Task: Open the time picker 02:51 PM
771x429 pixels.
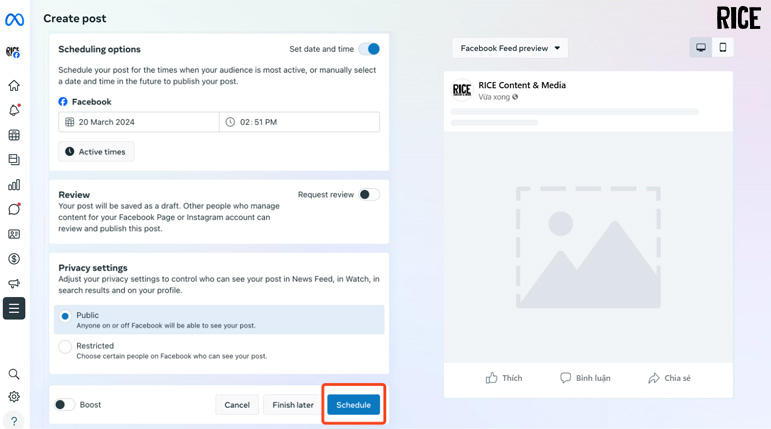Action: pos(300,122)
